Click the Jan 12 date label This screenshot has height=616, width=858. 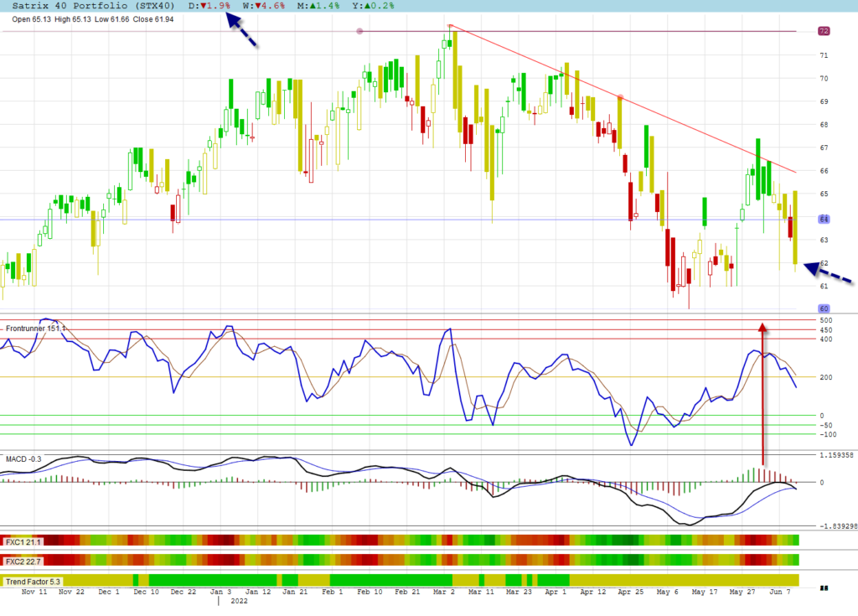pos(258,592)
